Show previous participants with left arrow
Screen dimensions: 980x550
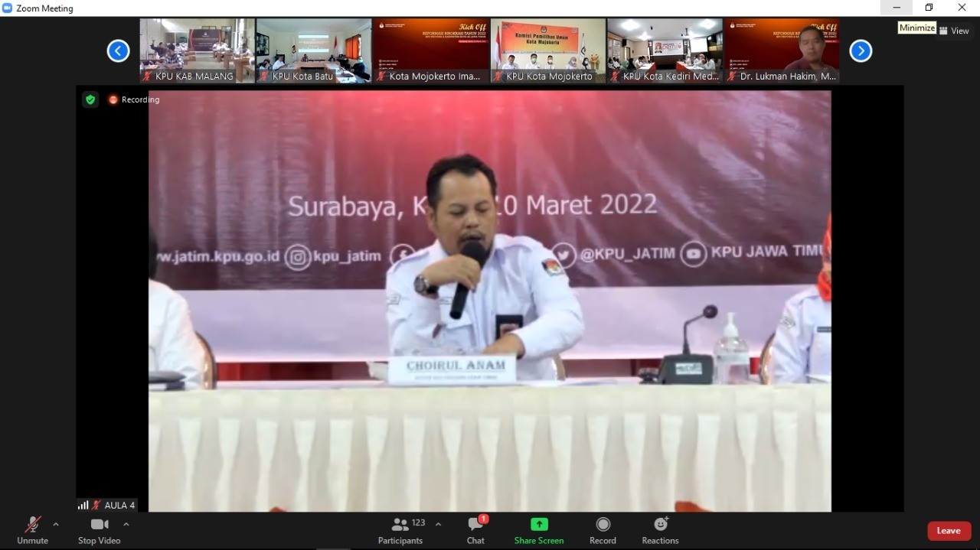click(118, 51)
